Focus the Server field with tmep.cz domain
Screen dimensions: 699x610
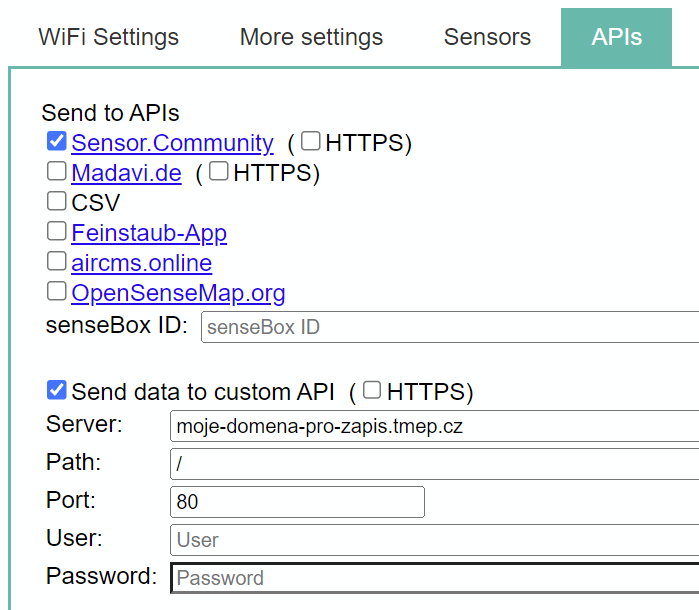click(435, 426)
